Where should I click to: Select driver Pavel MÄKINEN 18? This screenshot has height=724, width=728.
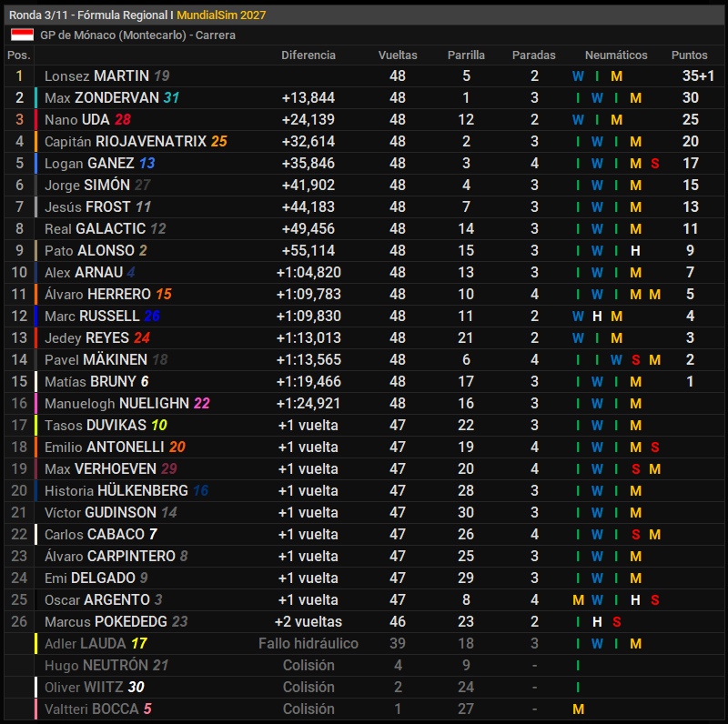(106, 359)
